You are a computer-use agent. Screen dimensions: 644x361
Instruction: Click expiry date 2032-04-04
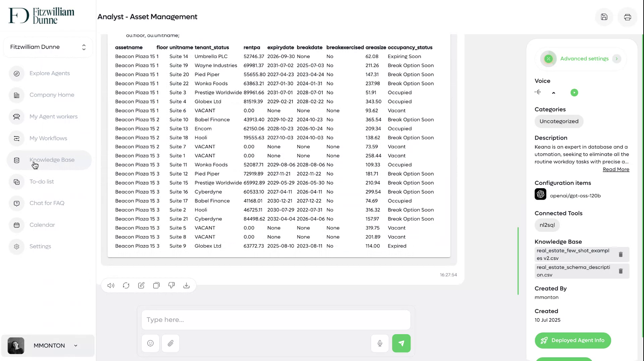point(281,219)
